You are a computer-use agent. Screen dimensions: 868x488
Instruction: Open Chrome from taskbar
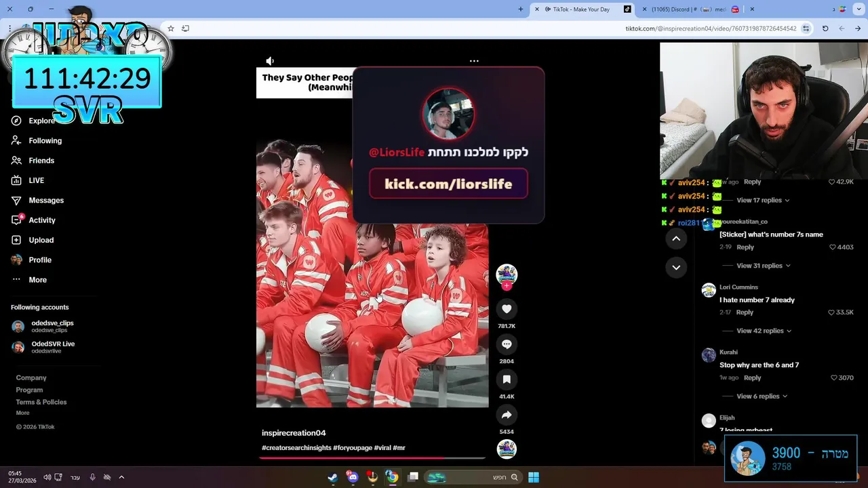392,477
